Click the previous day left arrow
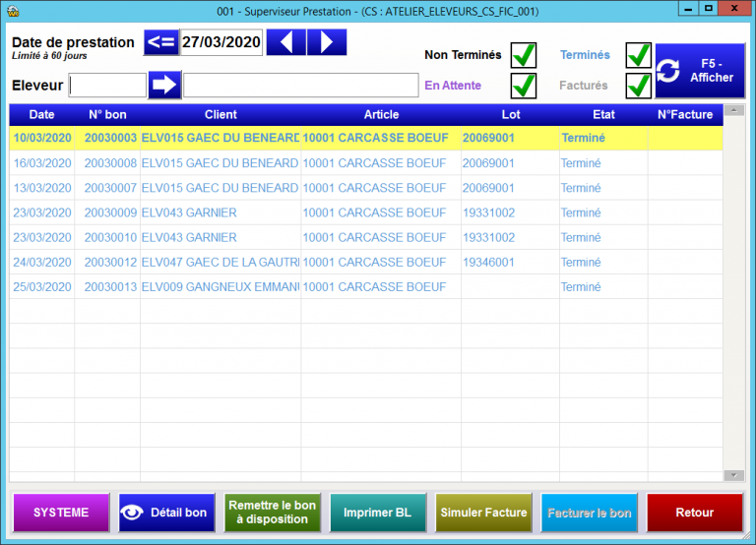756x545 pixels. click(285, 43)
